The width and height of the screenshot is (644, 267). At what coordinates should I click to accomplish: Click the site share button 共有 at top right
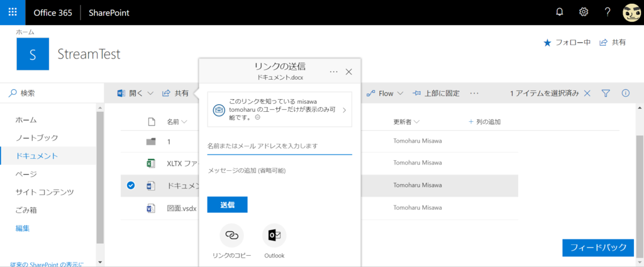click(x=613, y=42)
